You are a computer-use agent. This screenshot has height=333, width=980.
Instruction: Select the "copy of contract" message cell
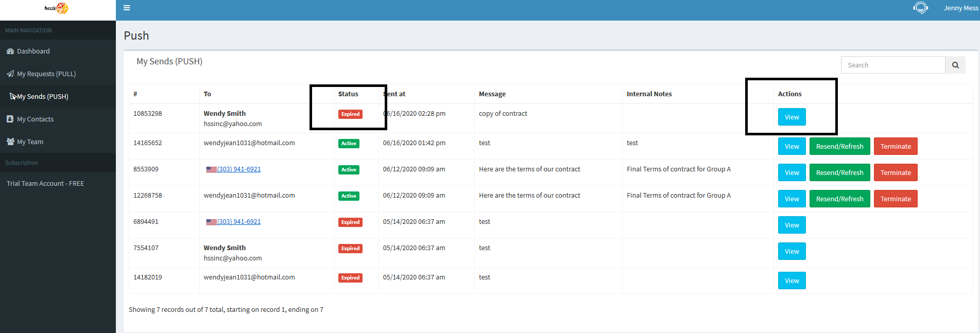click(x=503, y=113)
